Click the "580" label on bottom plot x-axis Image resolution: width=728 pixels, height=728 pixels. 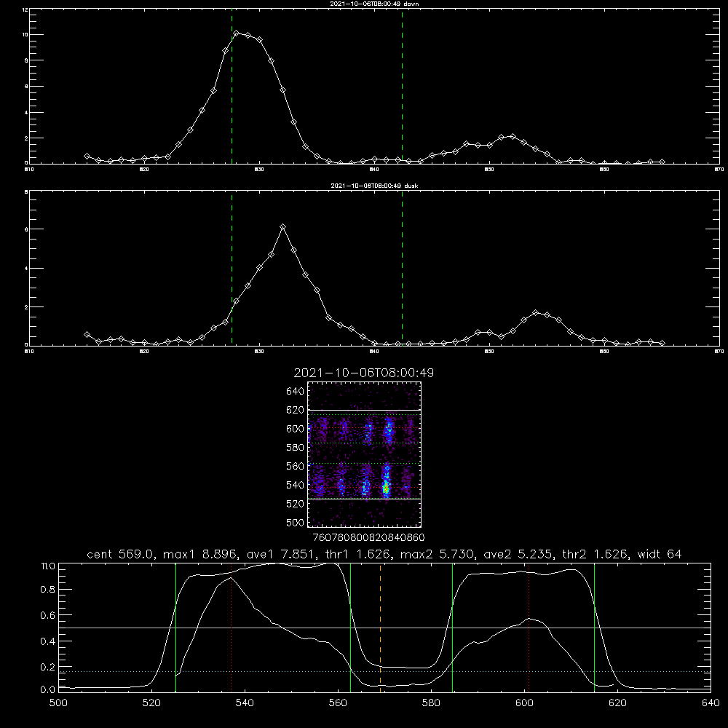[431, 703]
